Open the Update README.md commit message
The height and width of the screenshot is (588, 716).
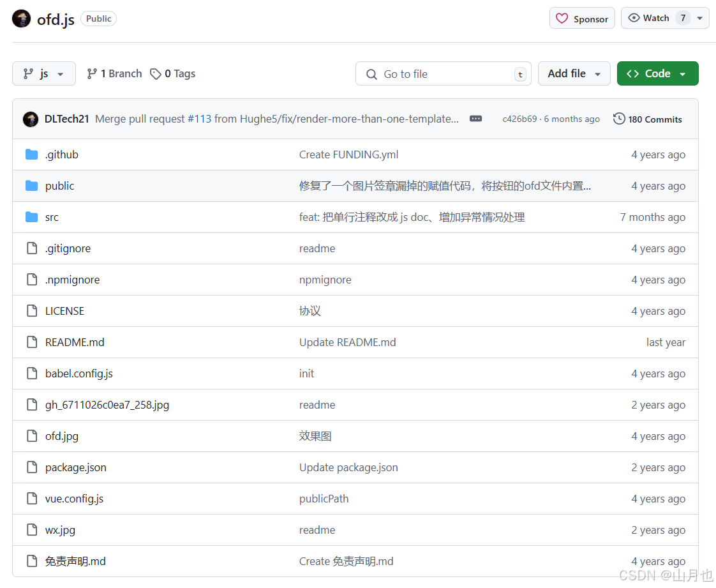point(348,342)
